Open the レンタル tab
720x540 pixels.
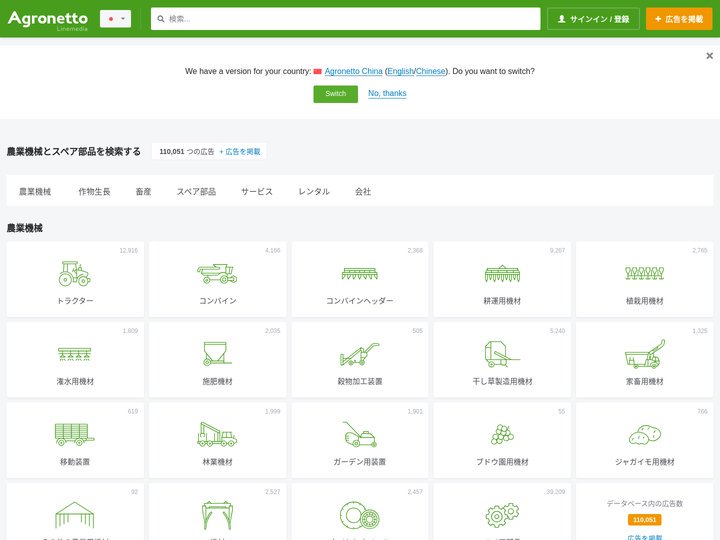314,191
